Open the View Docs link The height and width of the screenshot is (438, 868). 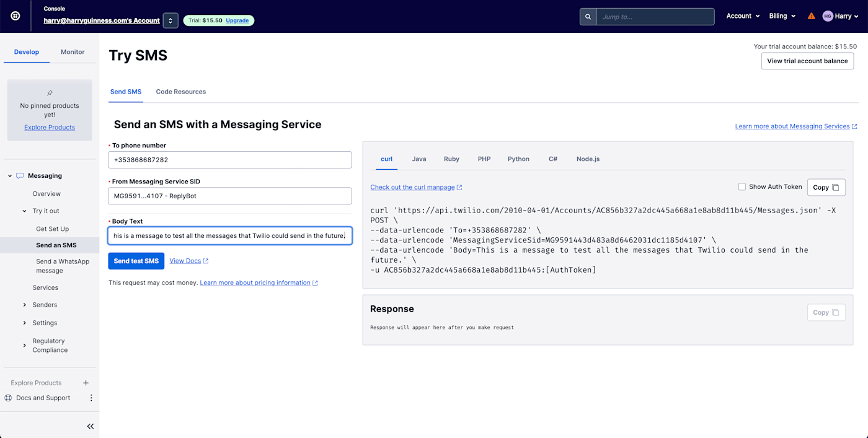pos(185,261)
